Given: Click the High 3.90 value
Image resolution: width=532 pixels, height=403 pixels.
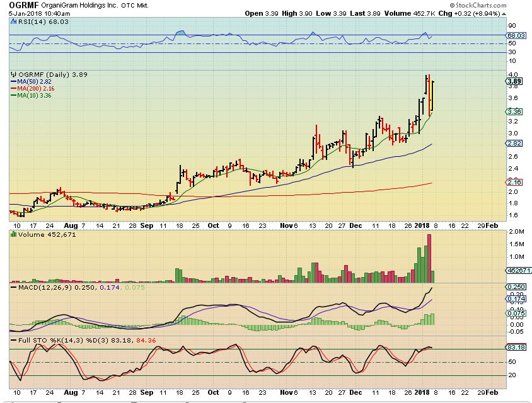Looking at the screenshot, I should (x=298, y=14).
